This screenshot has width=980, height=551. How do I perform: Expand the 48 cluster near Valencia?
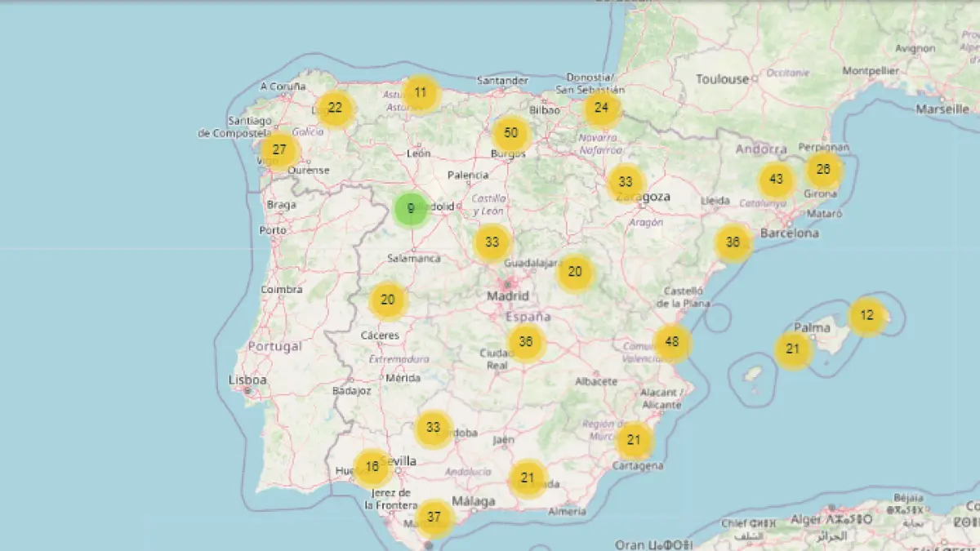[672, 342]
